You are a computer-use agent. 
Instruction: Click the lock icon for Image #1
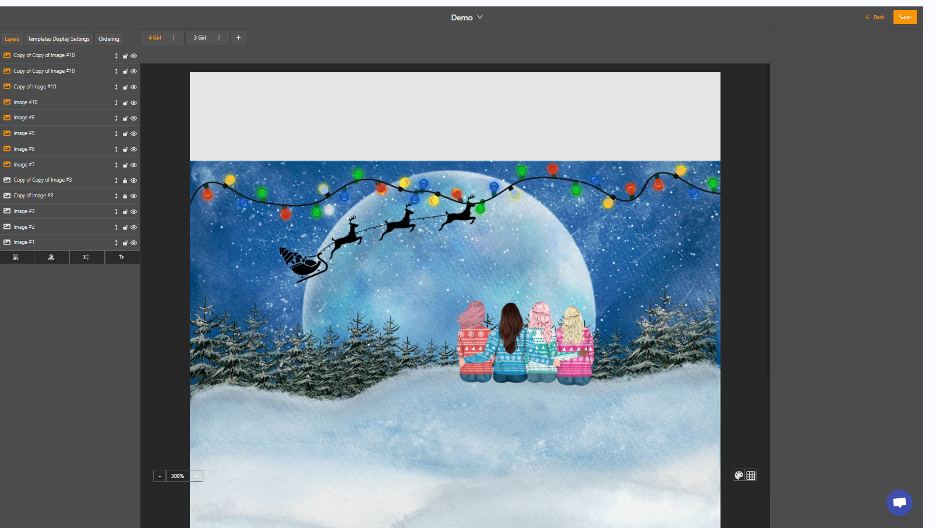click(x=125, y=243)
